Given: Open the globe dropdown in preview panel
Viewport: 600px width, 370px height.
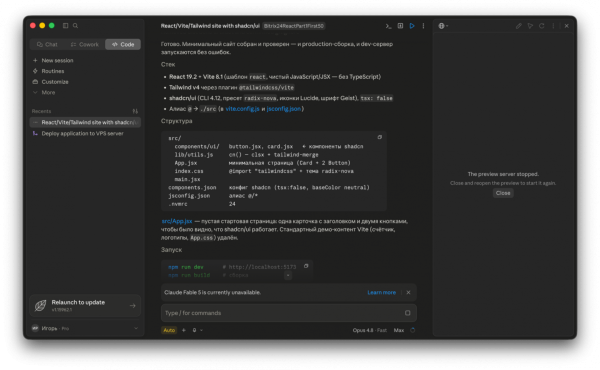Looking at the screenshot, I should pos(443,26).
